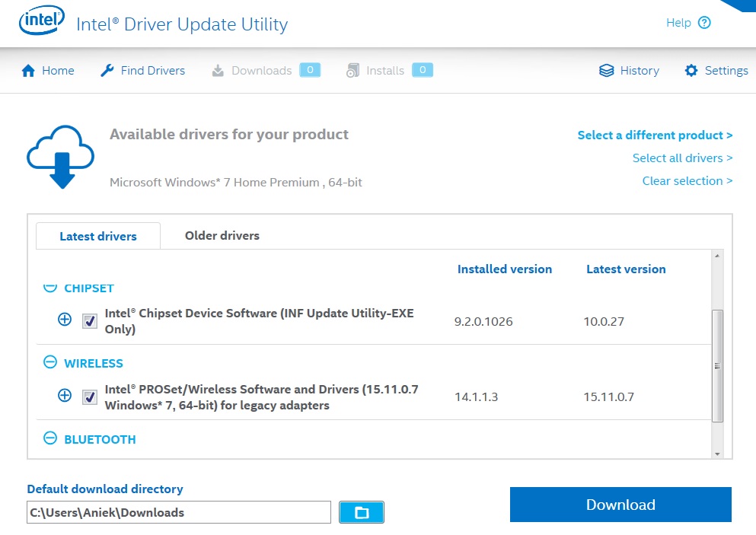Uncheck Intel Chipset Device Software checkbox

[x=90, y=320]
